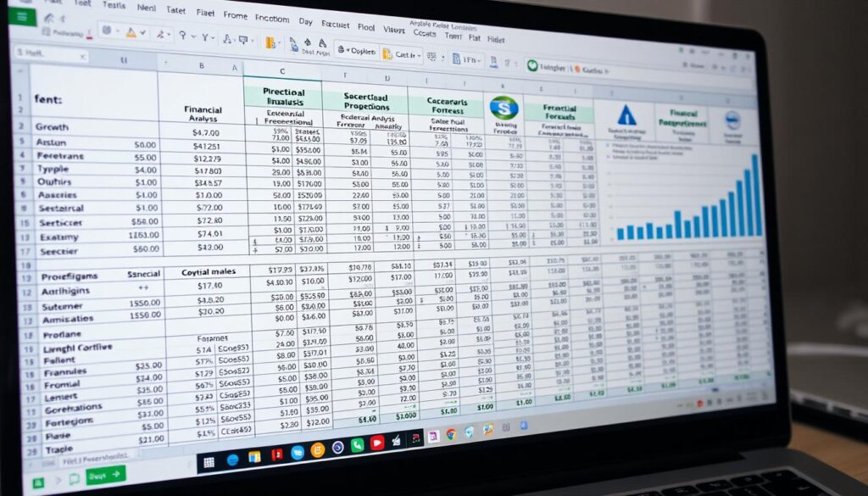Open YouTube from the taskbar
868x496 pixels.
point(376,442)
